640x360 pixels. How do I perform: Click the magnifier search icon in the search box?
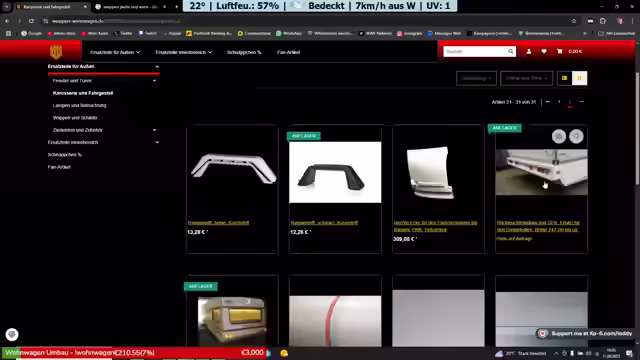(x=511, y=51)
